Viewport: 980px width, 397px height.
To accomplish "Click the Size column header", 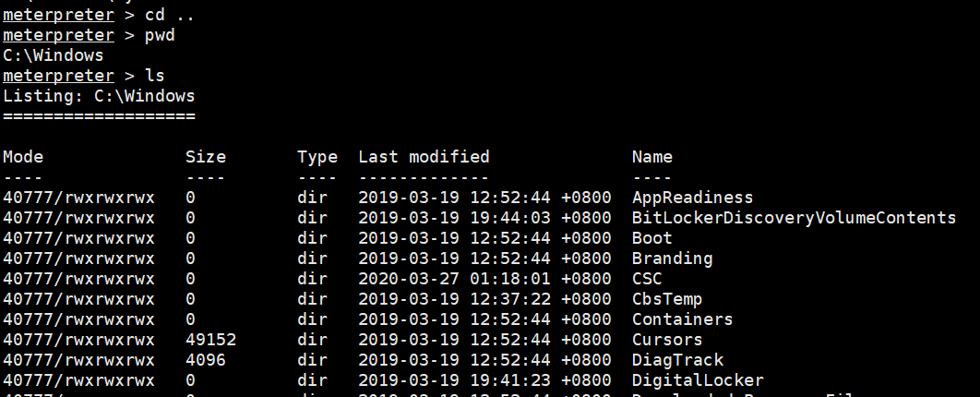I will point(206,157).
